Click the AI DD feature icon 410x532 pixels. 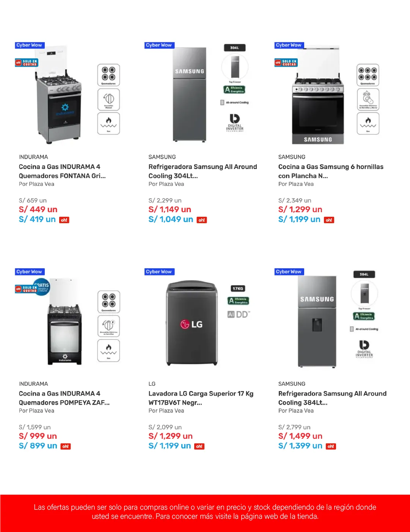pos(239,315)
